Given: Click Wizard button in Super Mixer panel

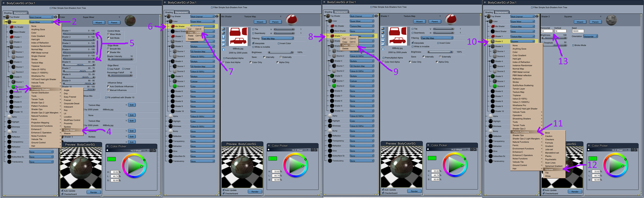Looking at the screenshot, I should pyautogui.click(x=99, y=22).
